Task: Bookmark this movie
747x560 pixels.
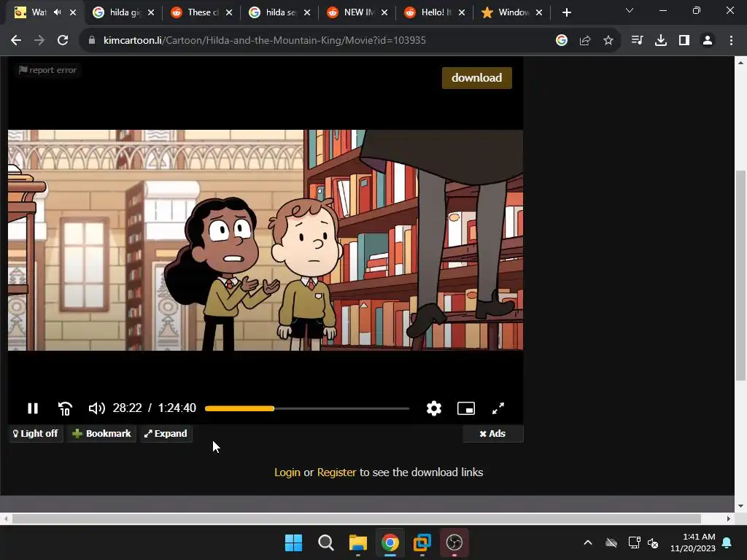Action: 101,433
